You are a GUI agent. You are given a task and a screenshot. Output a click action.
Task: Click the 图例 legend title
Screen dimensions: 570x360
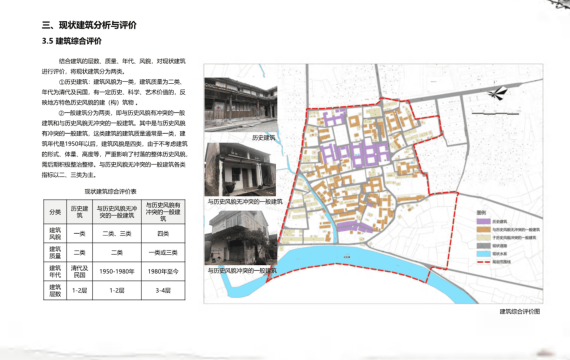click(481, 213)
